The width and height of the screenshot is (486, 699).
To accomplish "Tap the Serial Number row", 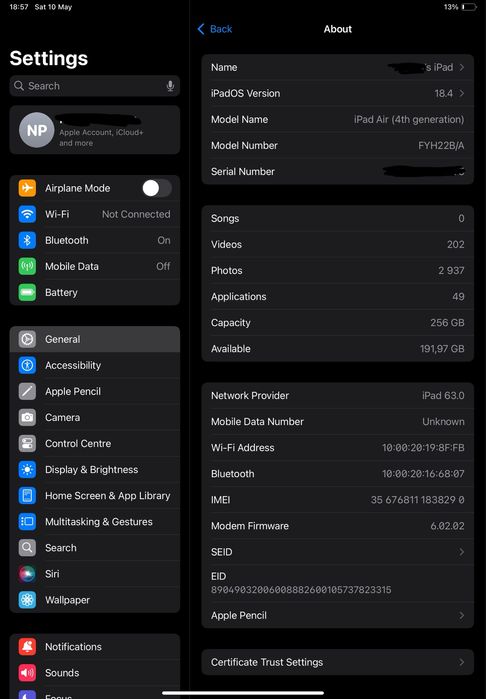I will (338, 172).
